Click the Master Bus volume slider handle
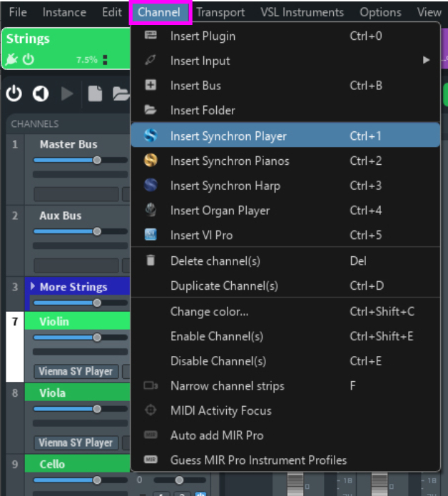Screen dimensions: 448x496 click(x=97, y=160)
